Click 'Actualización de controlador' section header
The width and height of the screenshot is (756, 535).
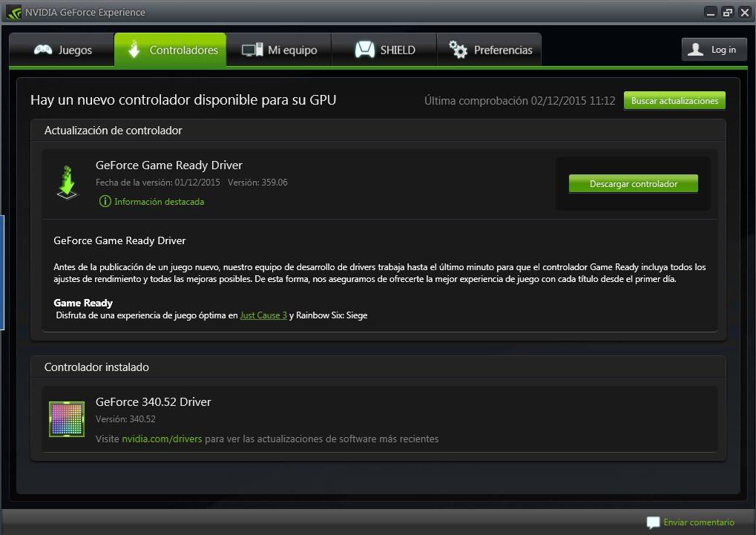tap(114, 131)
